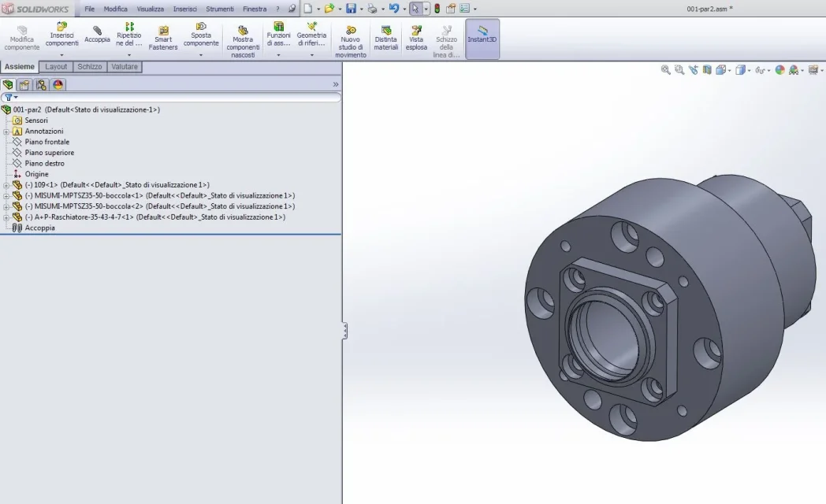Switch to the Valutare tab

pos(125,67)
